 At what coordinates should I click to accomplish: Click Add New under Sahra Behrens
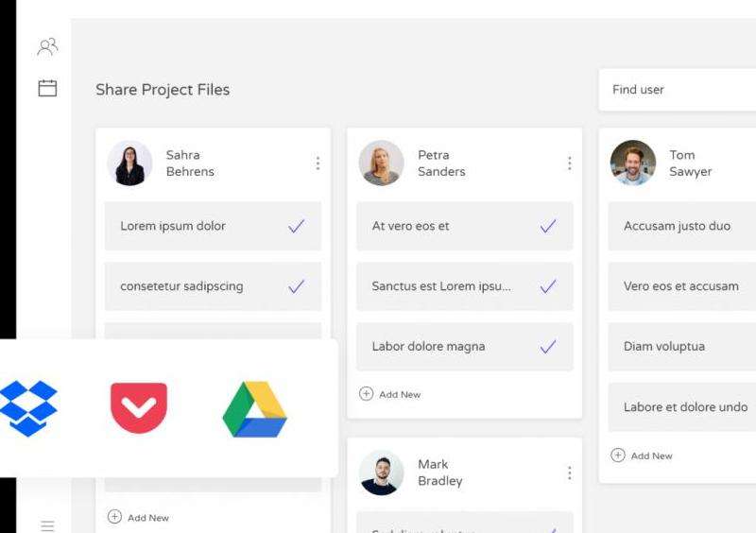pyautogui.click(x=138, y=517)
